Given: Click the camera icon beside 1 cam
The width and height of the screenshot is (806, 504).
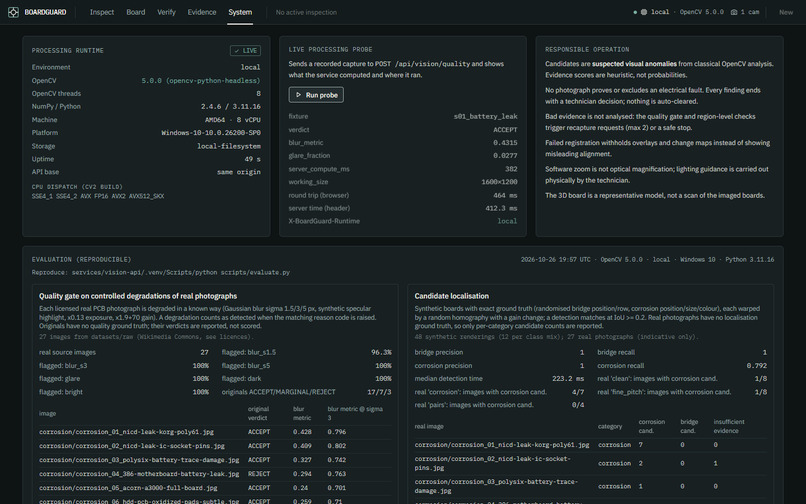Looking at the screenshot, I should (x=734, y=12).
